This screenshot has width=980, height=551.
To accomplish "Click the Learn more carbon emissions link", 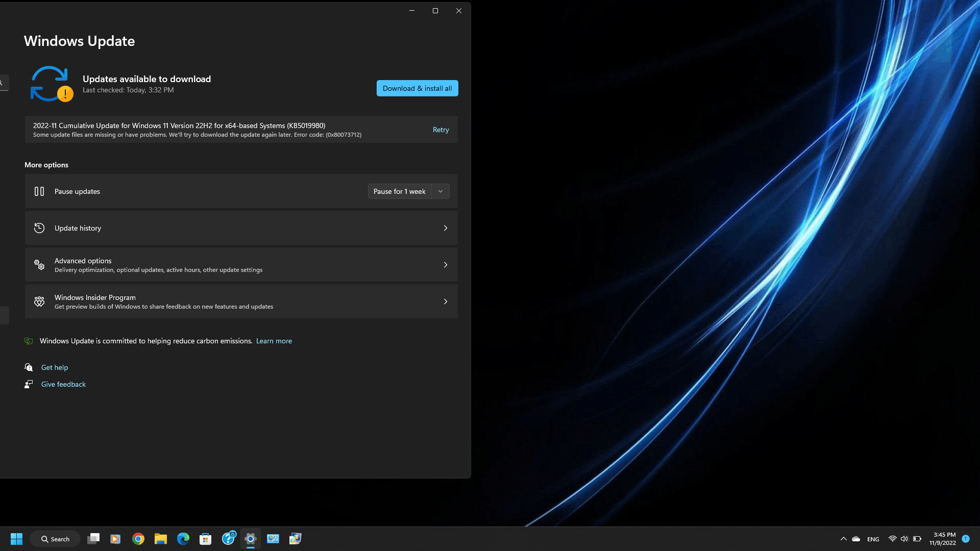I will (274, 340).
